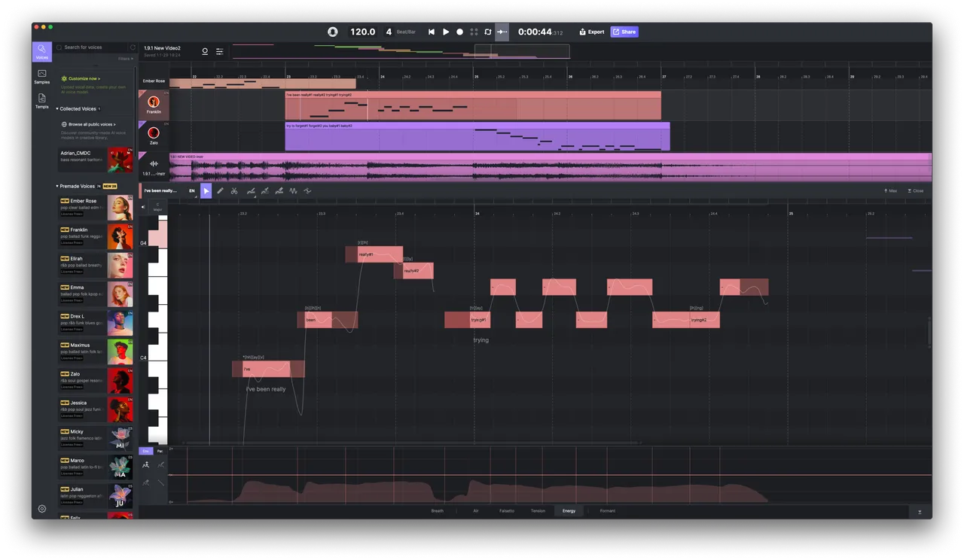Select the Micky premade voice
This screenshot has width=964, height=560.
pyautogui.click(x=96, y=438)
